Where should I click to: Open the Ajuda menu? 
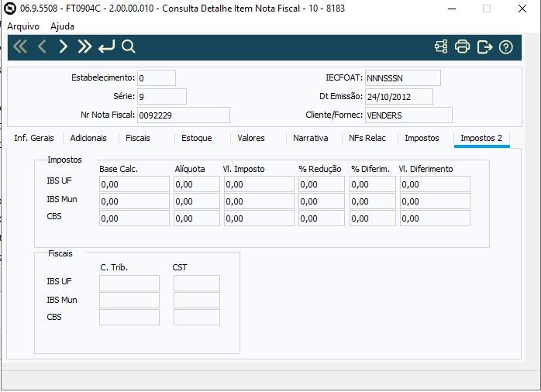click(62, 26)
